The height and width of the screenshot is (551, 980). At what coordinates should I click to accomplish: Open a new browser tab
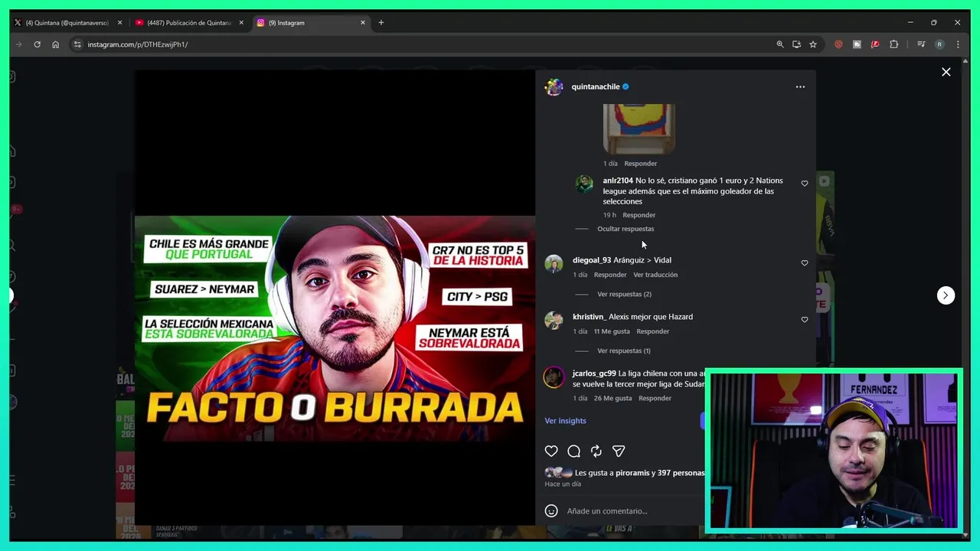click(381, 23)
